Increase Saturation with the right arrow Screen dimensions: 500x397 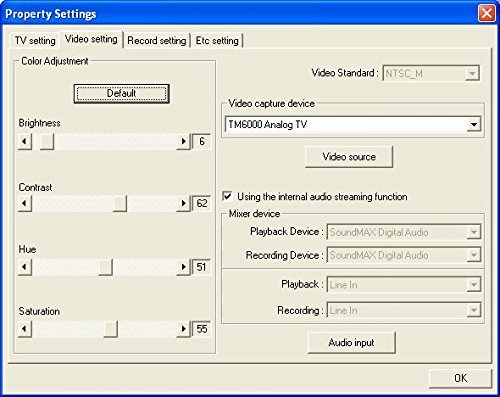coord(183,329)
